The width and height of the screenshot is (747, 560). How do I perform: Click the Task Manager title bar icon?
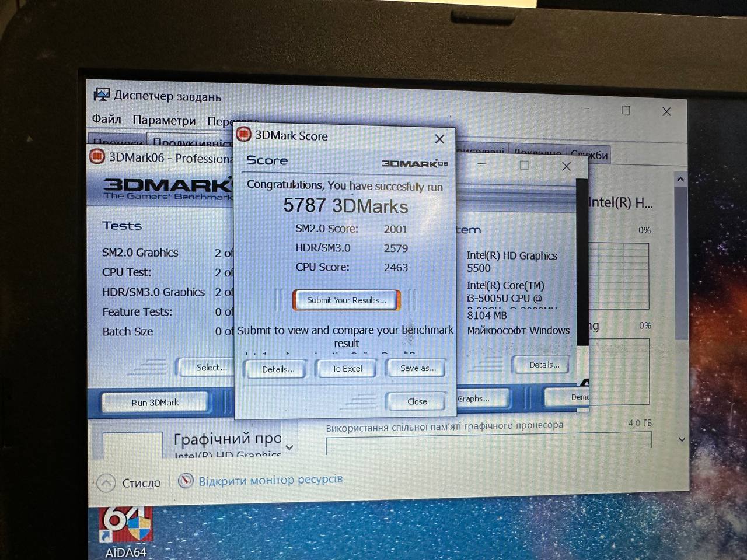pos(102,95)
